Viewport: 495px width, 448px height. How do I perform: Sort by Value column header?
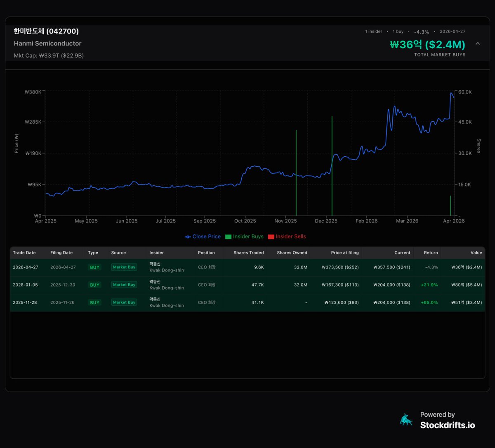click(476, 252)
